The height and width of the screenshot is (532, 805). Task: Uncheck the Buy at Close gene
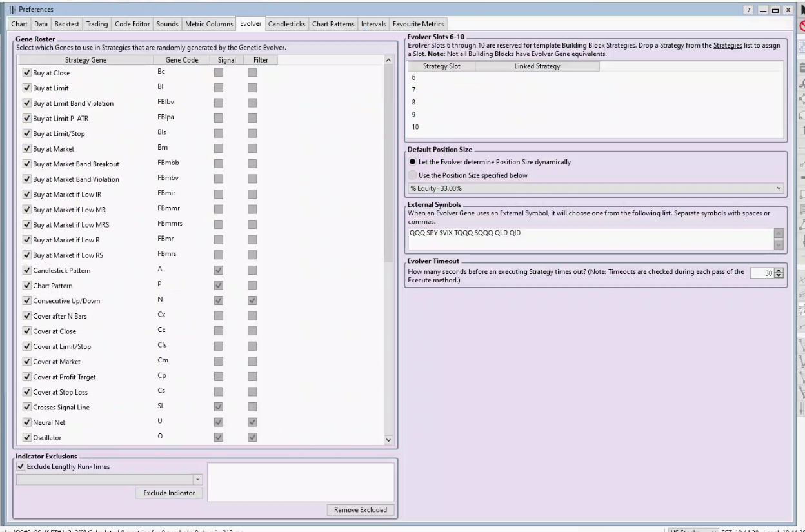(26, 73)
